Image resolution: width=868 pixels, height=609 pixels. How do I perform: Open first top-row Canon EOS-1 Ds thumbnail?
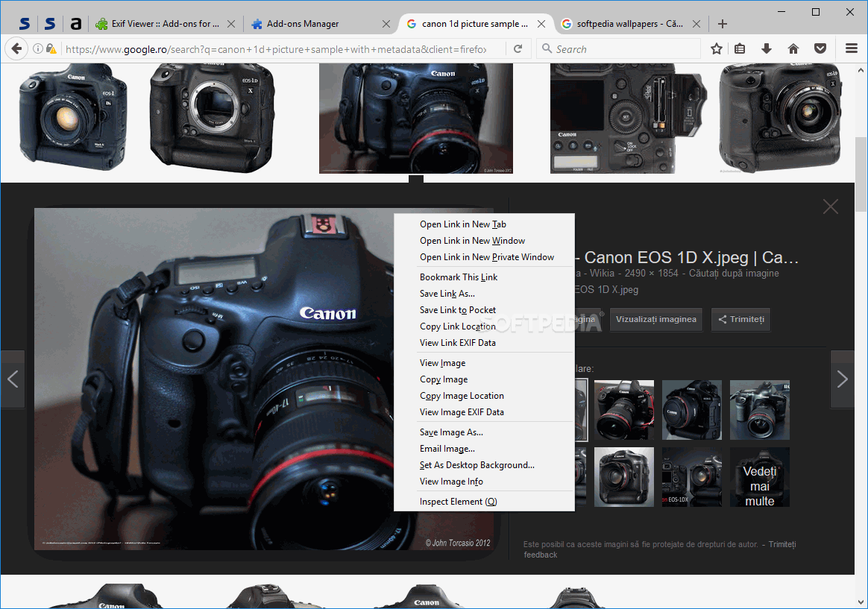pyautogui.click(x=72, y=118)
